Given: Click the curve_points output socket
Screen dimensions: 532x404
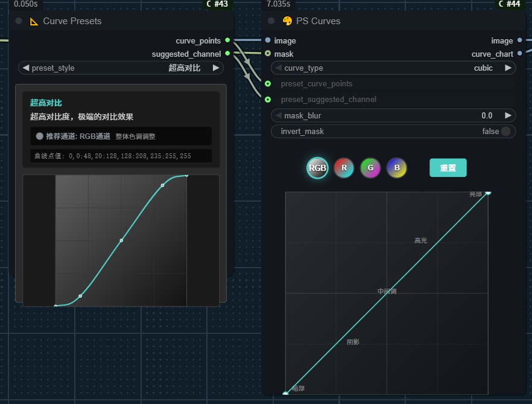Looking at the screenshot, I should pyautogui.click(x=227, y=40).
